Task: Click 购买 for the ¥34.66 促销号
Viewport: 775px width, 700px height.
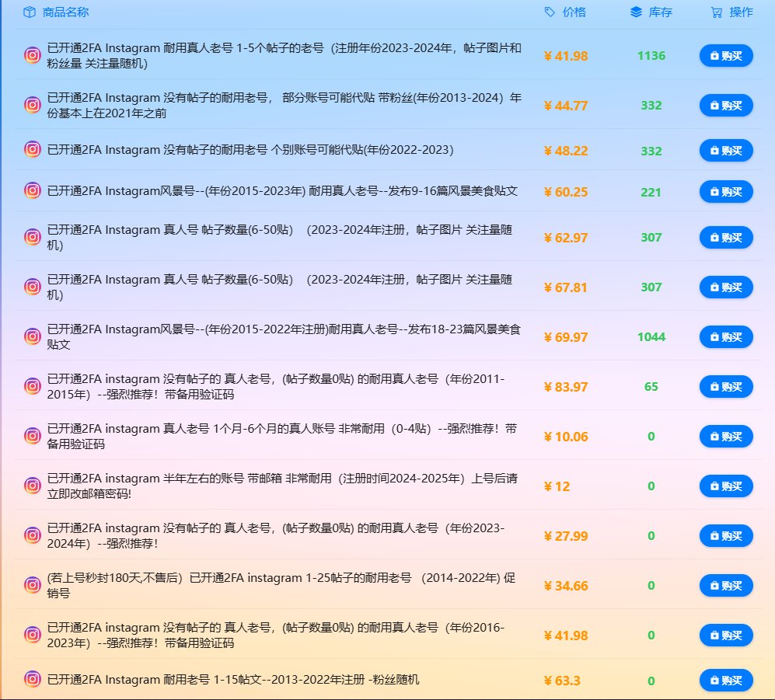Action: click(x=726, y=585)
